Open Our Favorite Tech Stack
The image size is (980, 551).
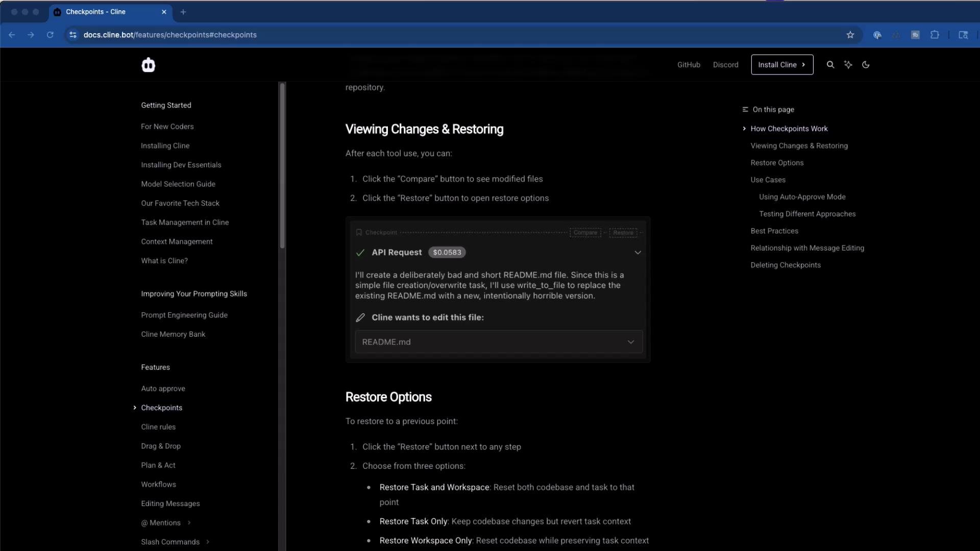pyautogui.click(x=180, y=203)
